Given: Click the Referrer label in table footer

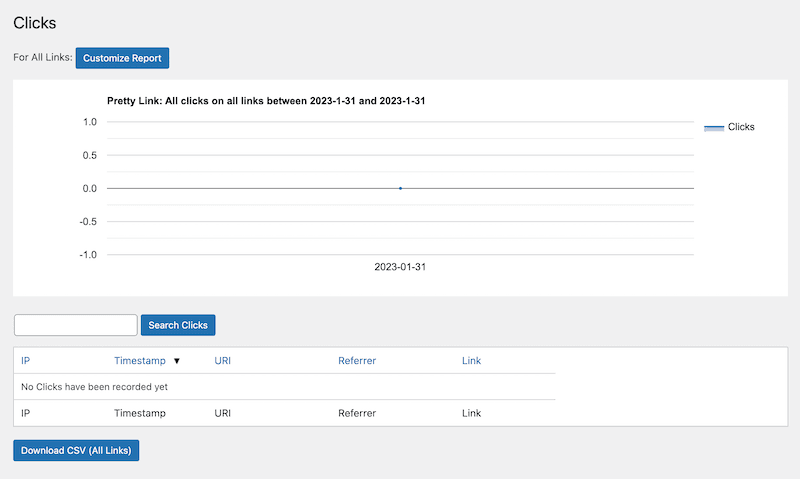Looking at the screenshot, I should click(x=357, y=412).
